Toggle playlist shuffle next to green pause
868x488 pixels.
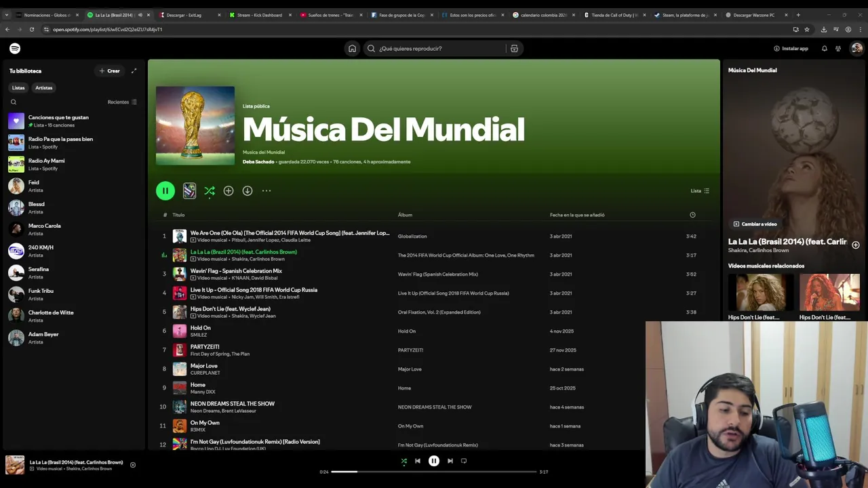pos(210,190)
